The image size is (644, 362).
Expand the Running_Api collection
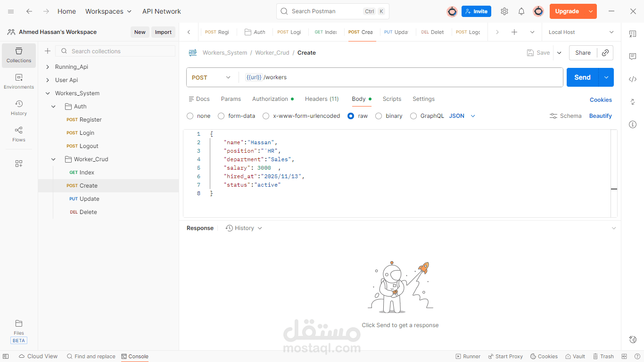[x=48, y=67]
